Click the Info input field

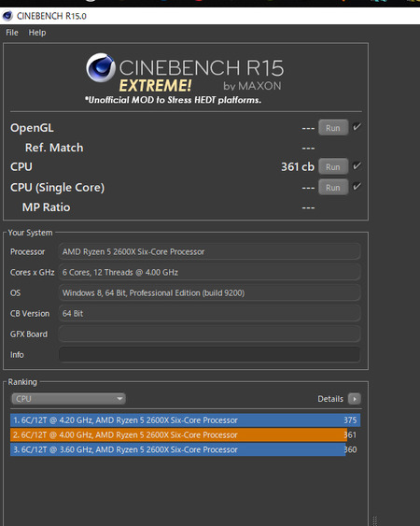click(x=209, y=354)
